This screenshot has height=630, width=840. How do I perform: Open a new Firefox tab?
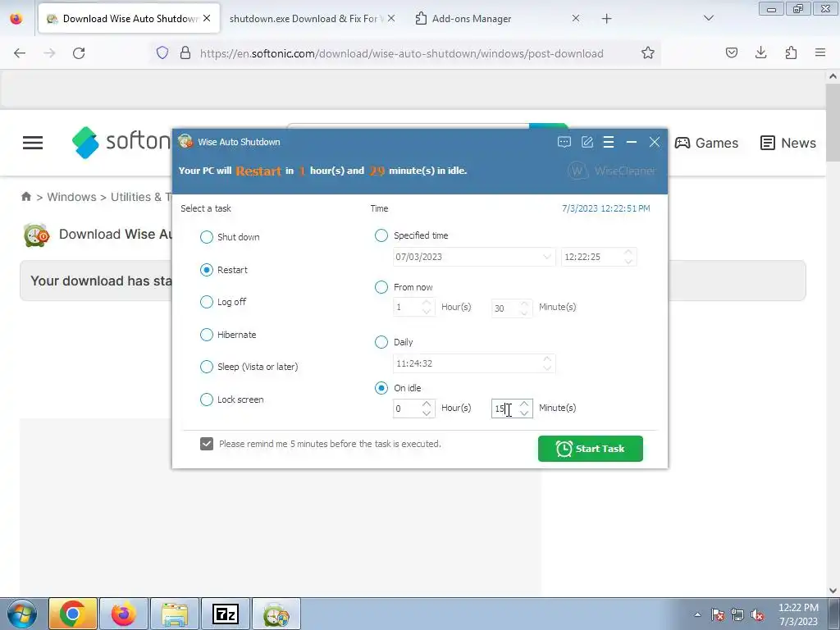coord(606,19)
